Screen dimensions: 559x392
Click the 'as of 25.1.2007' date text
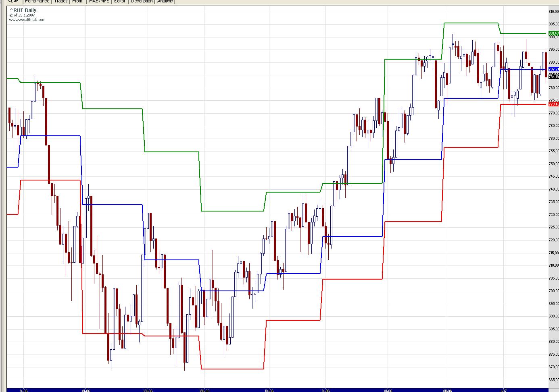coord(23,15)
